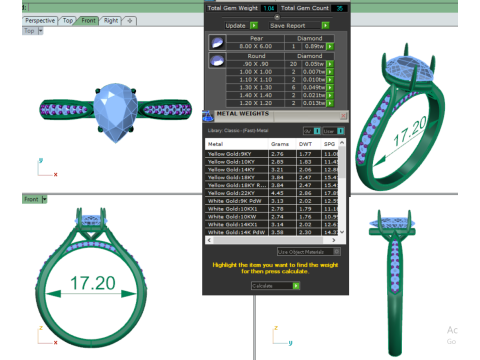Click the pear diamond in Top viewport
480x360 pixels.
tap(115, 112)
